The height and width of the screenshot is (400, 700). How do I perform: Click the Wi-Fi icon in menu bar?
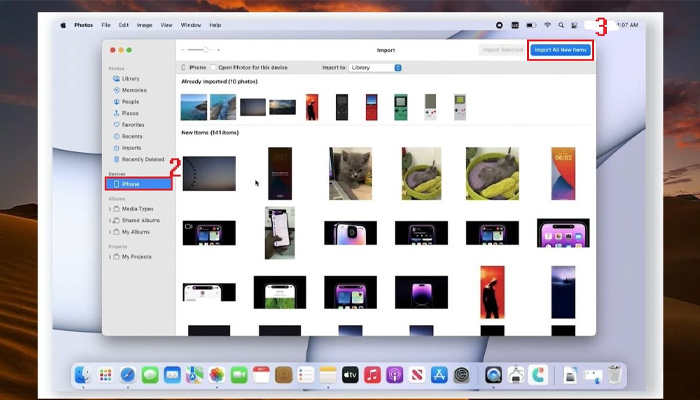(547, 25)
